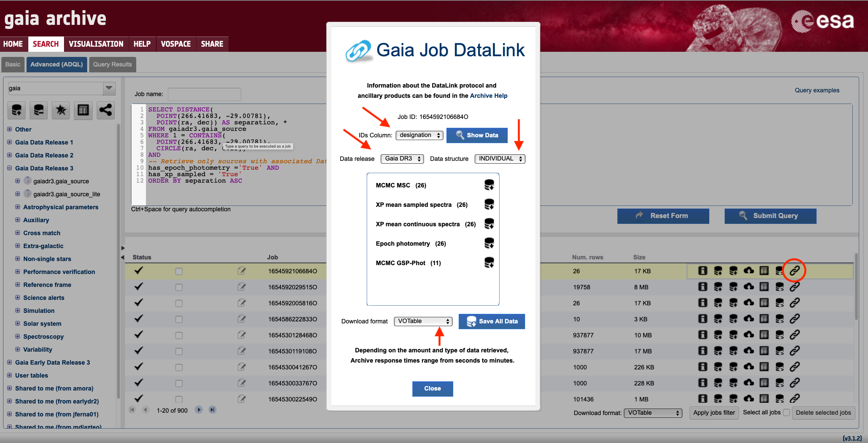Click the star icon in the sidebar toolbar

(61, 110)
